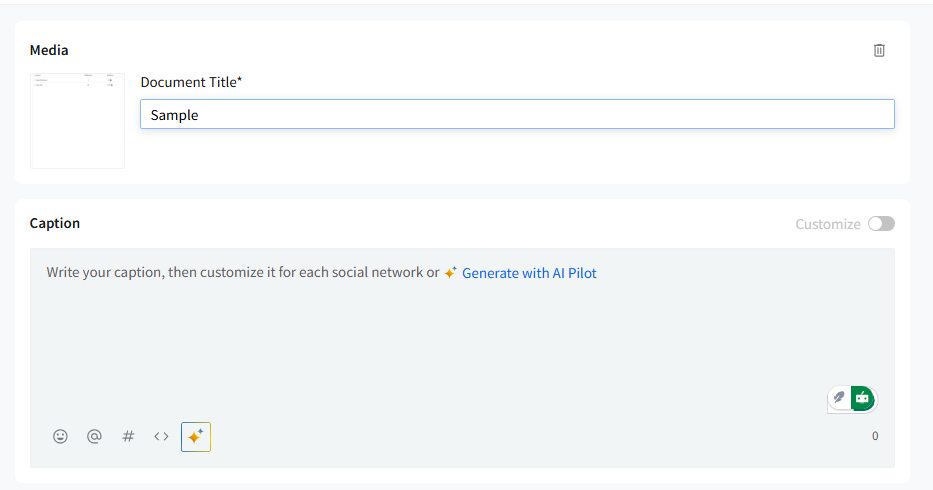
Task: Click the Caption section heading
Action: pos(55,223)
